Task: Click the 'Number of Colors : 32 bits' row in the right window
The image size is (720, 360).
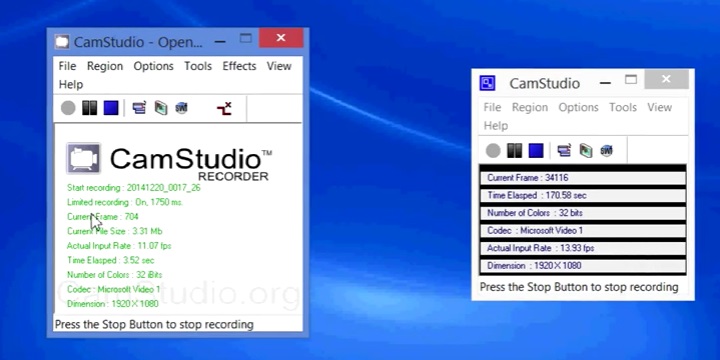Action: (x=583, y=213)
